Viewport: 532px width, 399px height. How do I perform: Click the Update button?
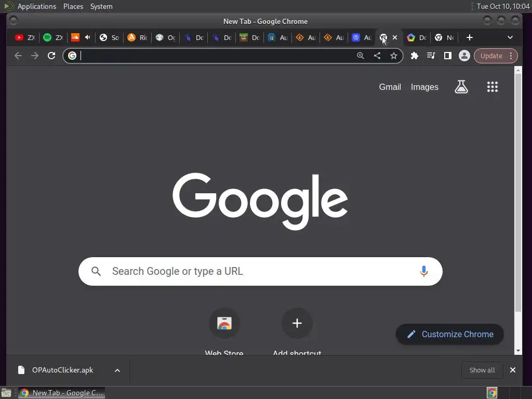(491, 56)
